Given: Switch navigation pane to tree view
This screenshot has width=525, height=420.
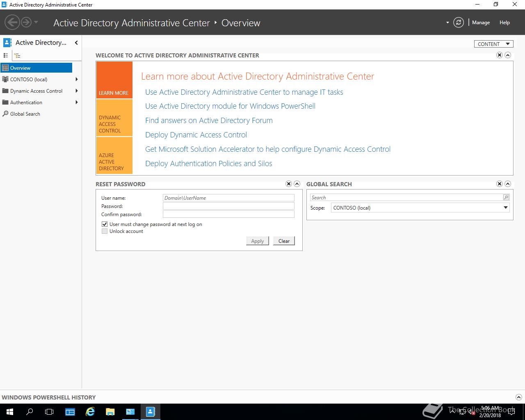Looking at the screenshot, I should [17, 55].
